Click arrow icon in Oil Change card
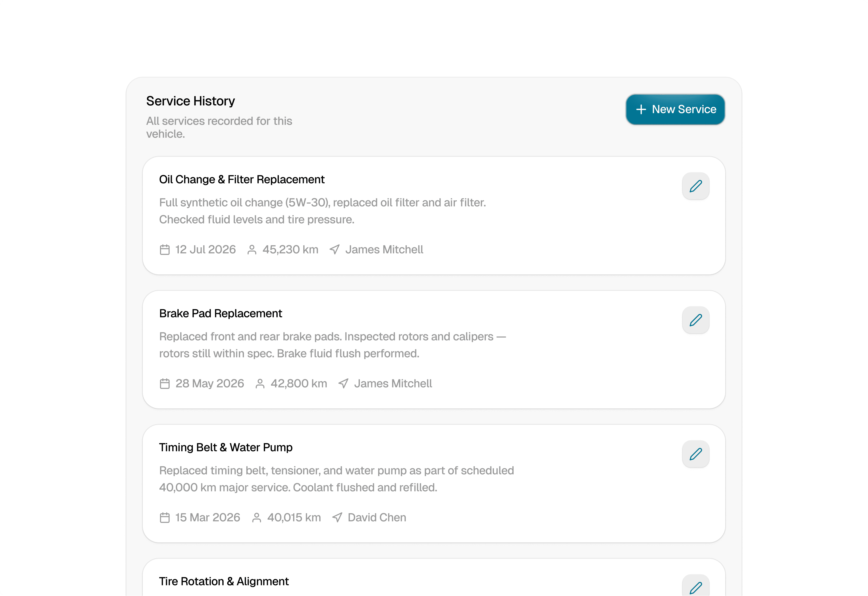 [335, 250]
